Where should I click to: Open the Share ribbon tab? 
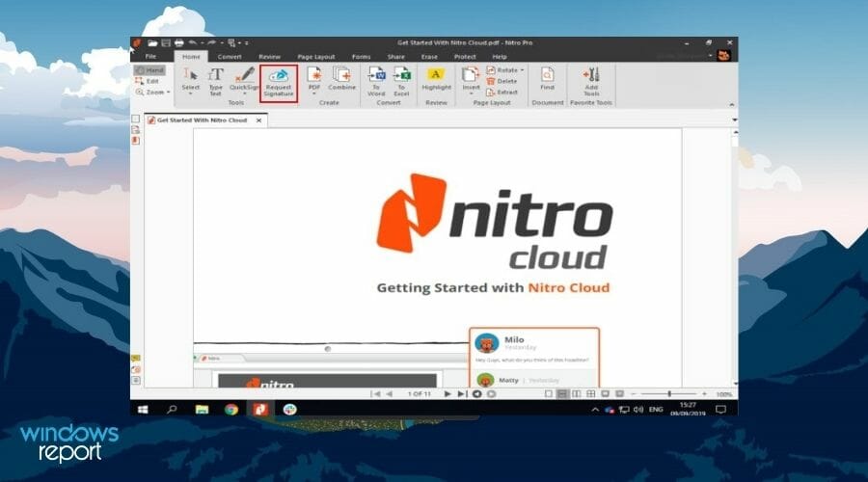(395, 57)
